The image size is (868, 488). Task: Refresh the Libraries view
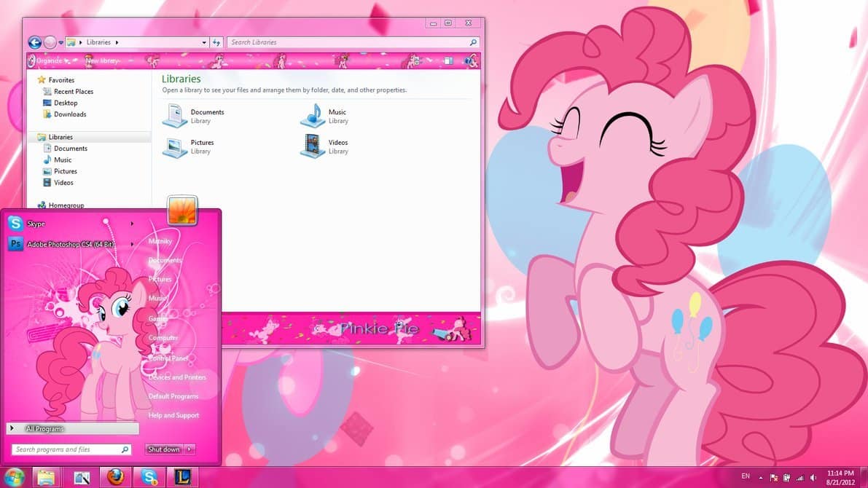pyautogui.click(x=217, y=42)
